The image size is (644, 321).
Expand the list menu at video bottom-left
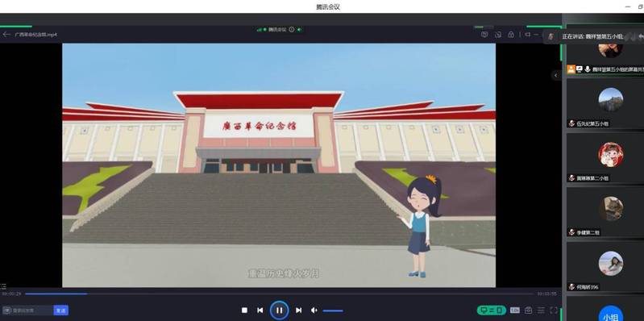3,286
